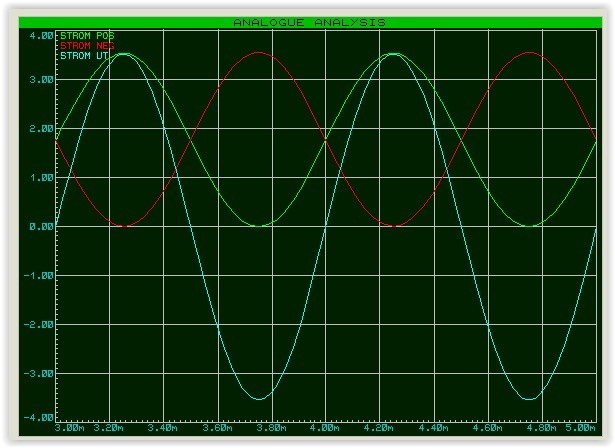This screenshot has height=448, width=615.
Task: Click the 4.20m time axis label
Action: (379, 428)
